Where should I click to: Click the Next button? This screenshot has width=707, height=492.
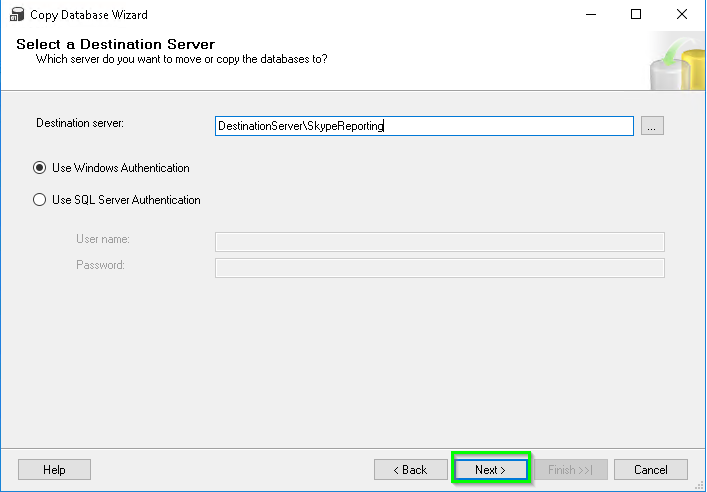pyautogui.click(x=491, y=469)
